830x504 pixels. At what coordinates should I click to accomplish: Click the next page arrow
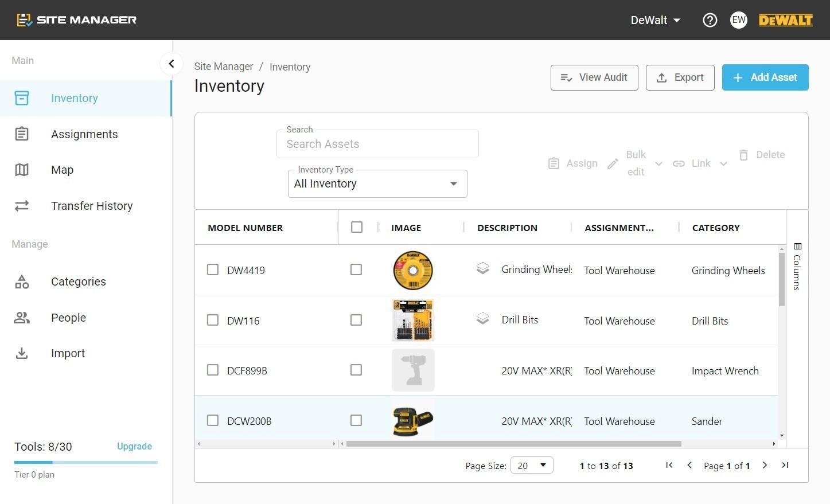click(x=765, y=465)
